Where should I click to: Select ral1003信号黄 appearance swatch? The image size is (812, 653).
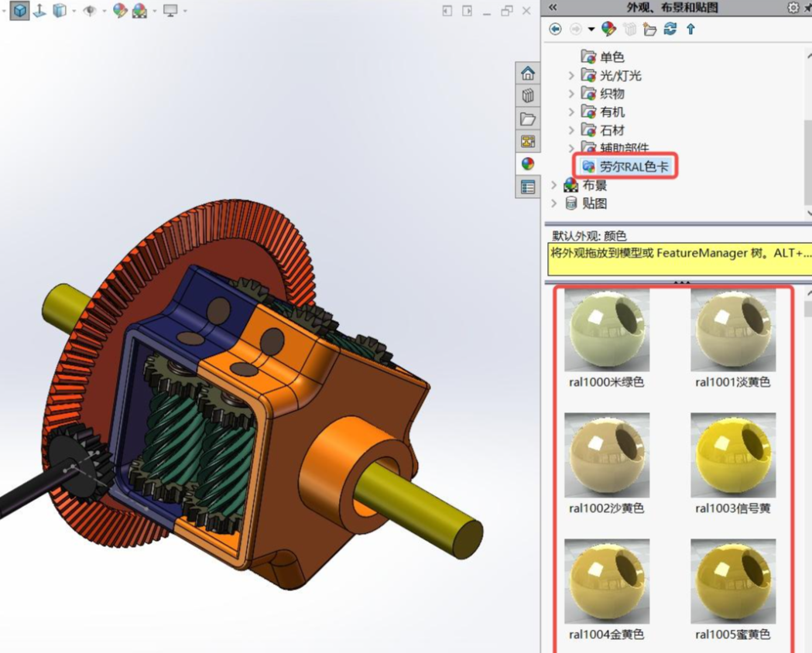pyautogui.click(x=733, y=456)
